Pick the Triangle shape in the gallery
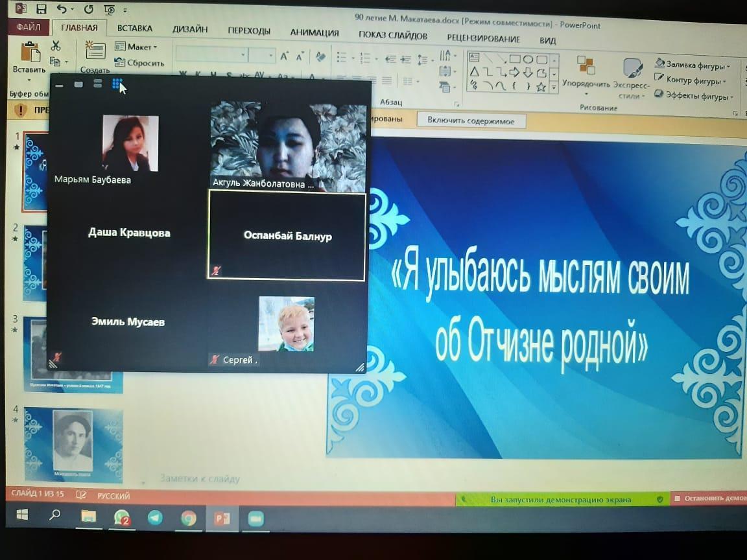The width and height of the screenshot is (747, 560). tap(475, 71)
